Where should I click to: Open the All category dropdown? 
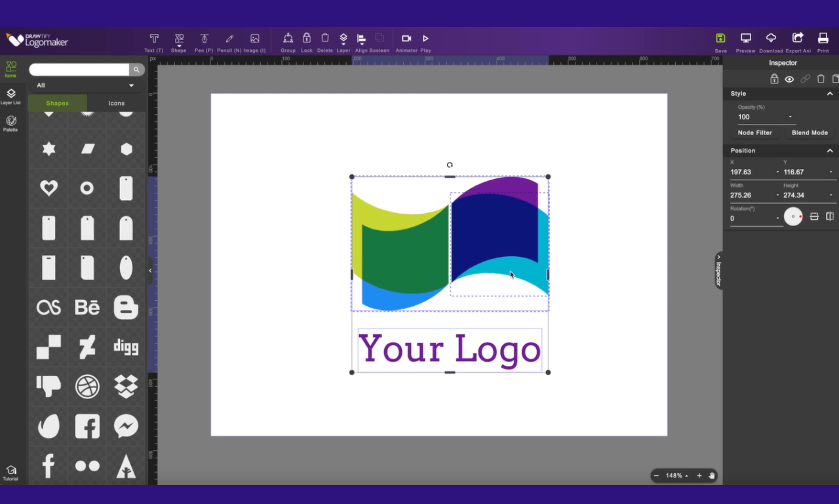(x=86, y=85)
